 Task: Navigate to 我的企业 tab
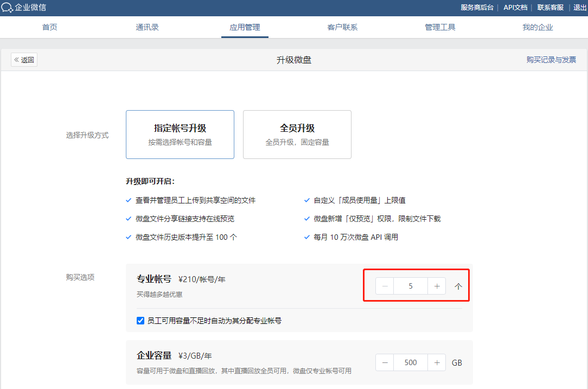538,27
